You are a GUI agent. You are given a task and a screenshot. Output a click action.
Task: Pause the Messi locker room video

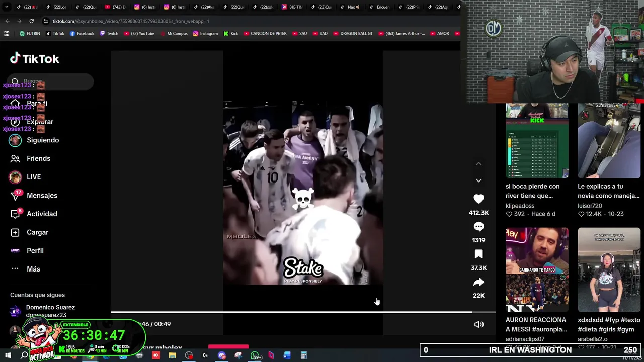pos(303,194)
